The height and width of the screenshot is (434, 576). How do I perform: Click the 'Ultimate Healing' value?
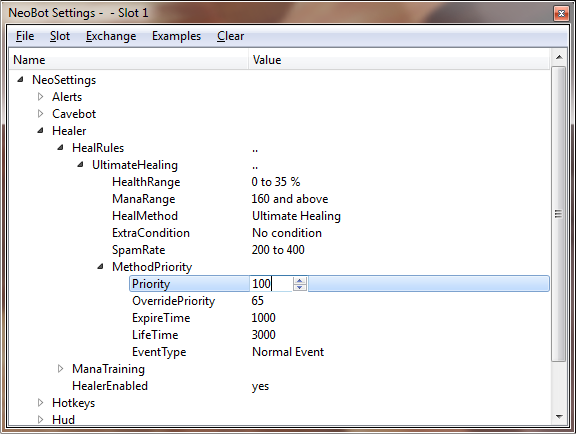coord(296,216)
